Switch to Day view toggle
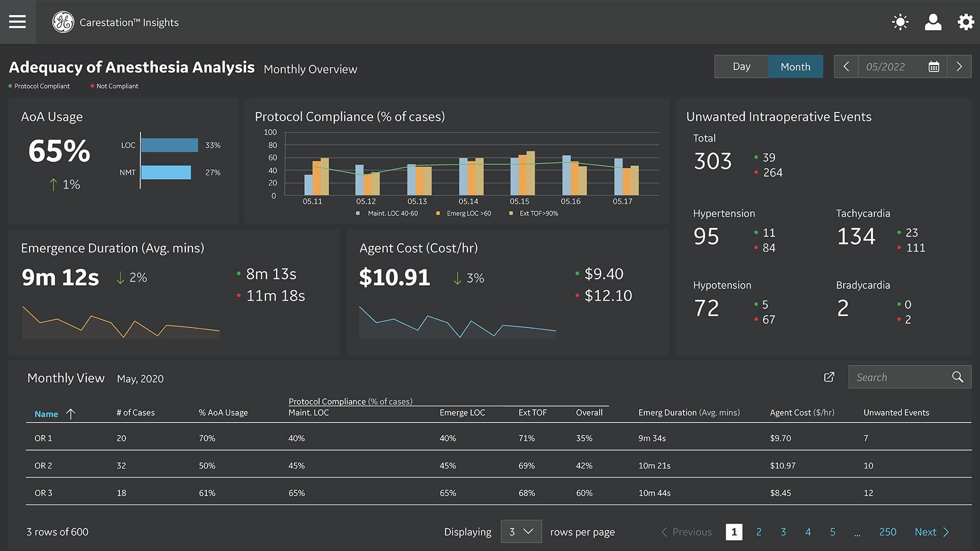Image resolution: width=980 pixels, height=551 pixels. [741, 67]
